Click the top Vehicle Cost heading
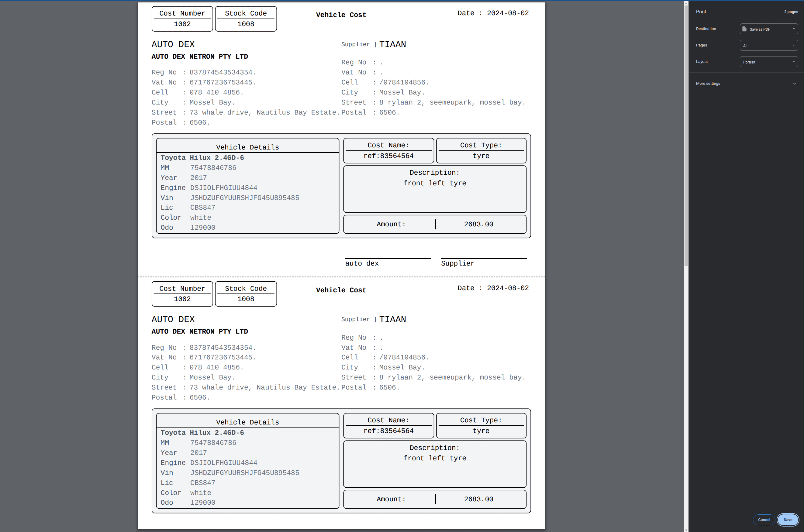Image resolution: width=804 pixels, height=532 pixels. (x=341, y=15)
